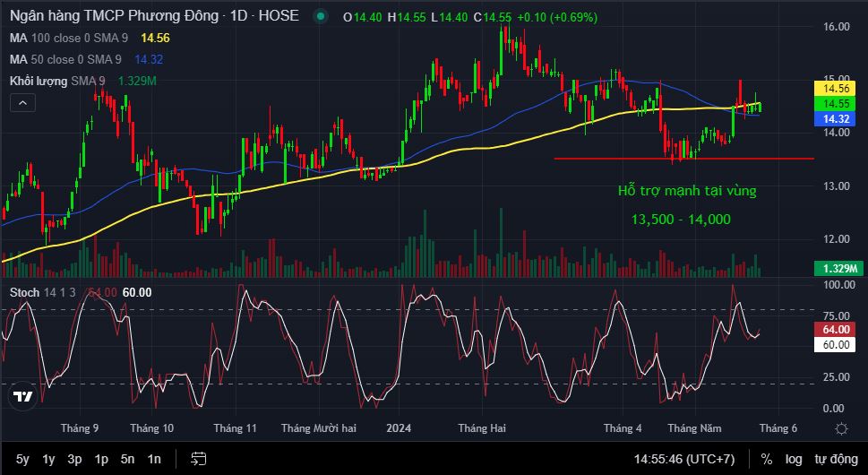This screenshot has width=868, height=475.
Task: Click the yellow 14.56 price label
Action: pyautogui.click(x=837, y=89)
